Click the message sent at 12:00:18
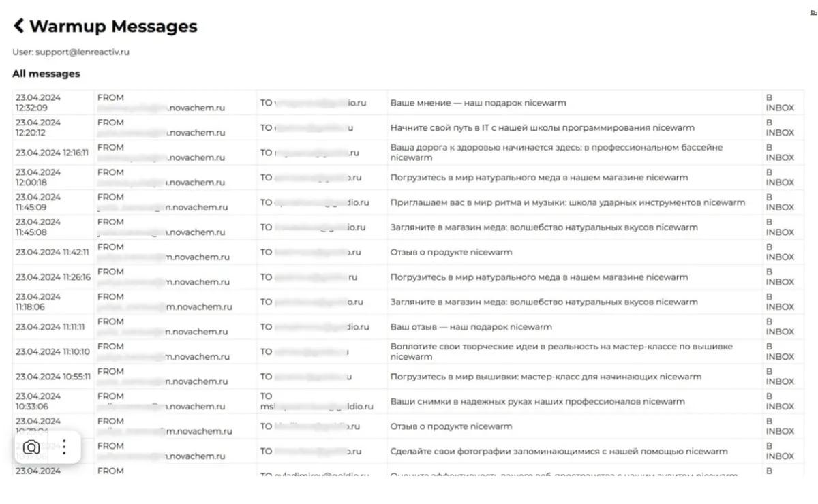The height and width of the screenshot is (504, 818). [x=408, y=178]
